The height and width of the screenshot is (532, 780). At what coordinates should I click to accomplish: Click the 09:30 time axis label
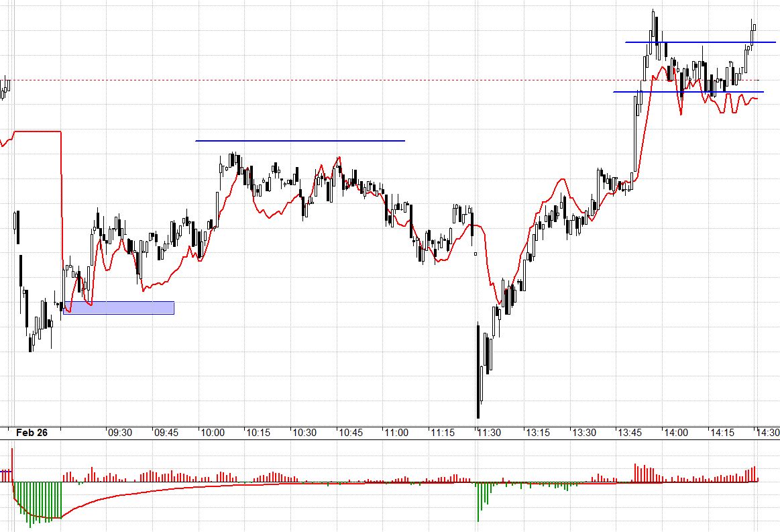(120, 433)
